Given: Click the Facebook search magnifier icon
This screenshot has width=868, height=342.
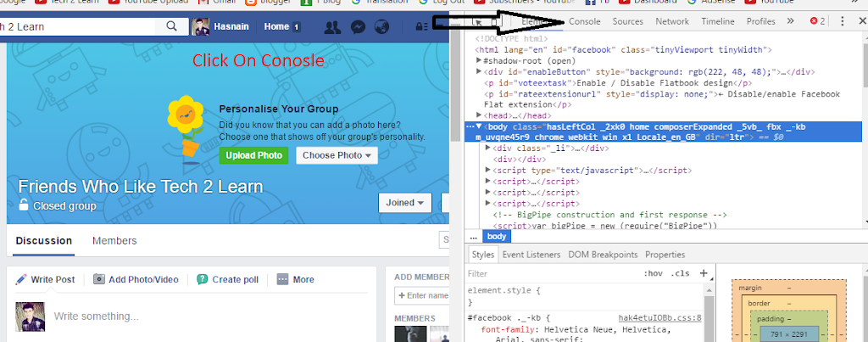Looking at the screenshot, I should click(x=172, y=26).
